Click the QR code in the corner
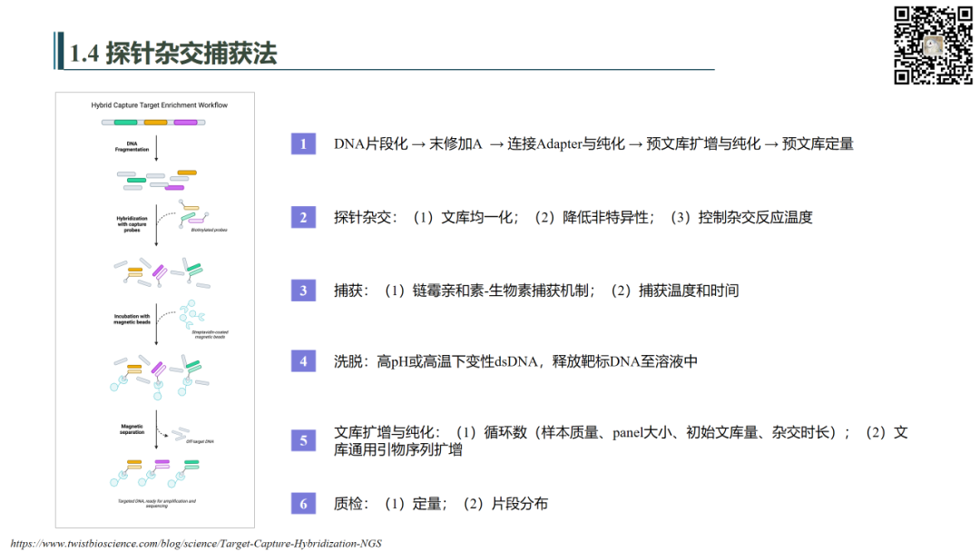The image size is (980, 552). tap(933, 45)
